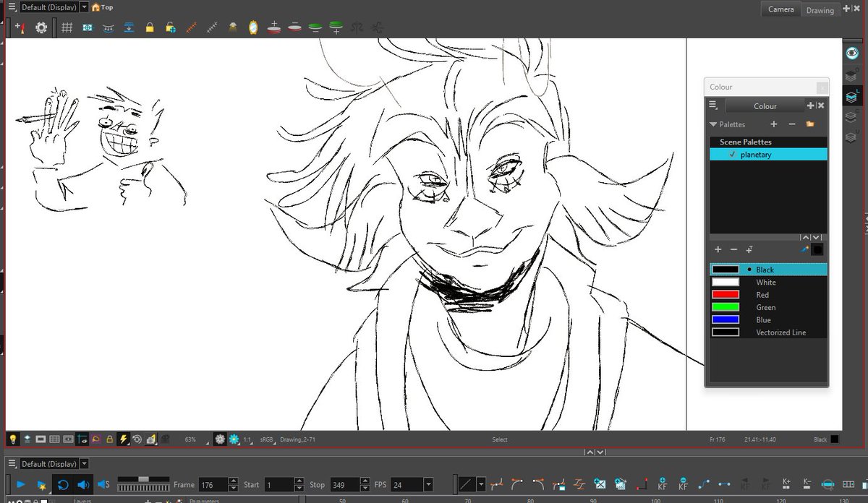The image size is (868, 503).
Task: Open the Playback Default (Display) dropdown
Action: click(x=85, y=463)
